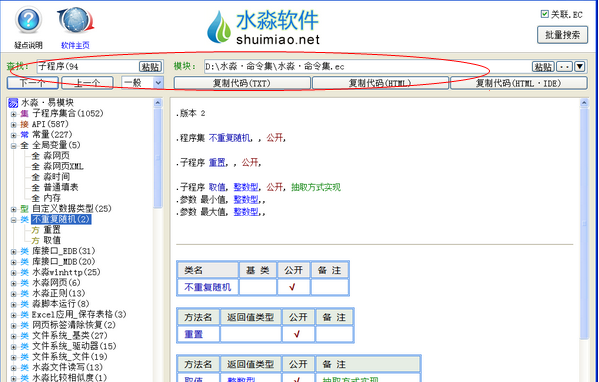Click the 复制代码(TXT) button
599x382 pixels.
click(242, 83)
